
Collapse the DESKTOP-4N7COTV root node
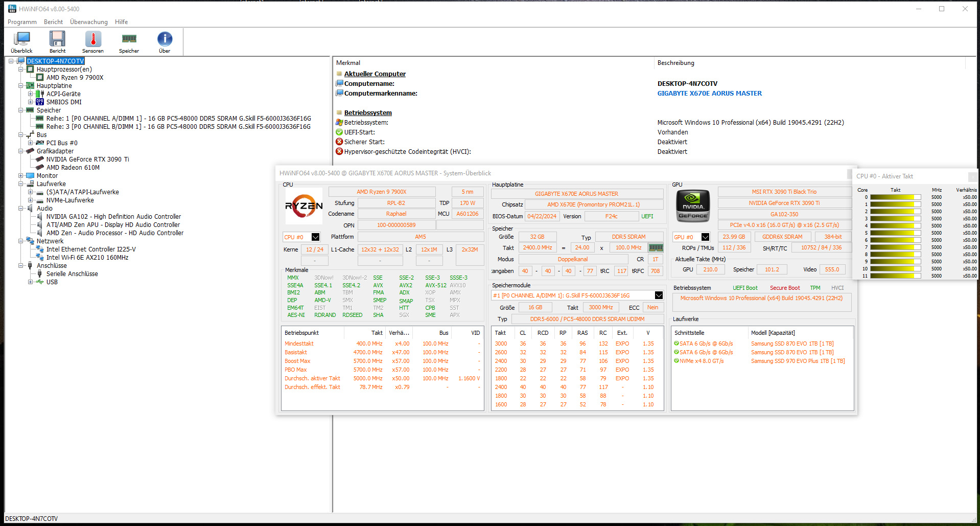point(11,61)
